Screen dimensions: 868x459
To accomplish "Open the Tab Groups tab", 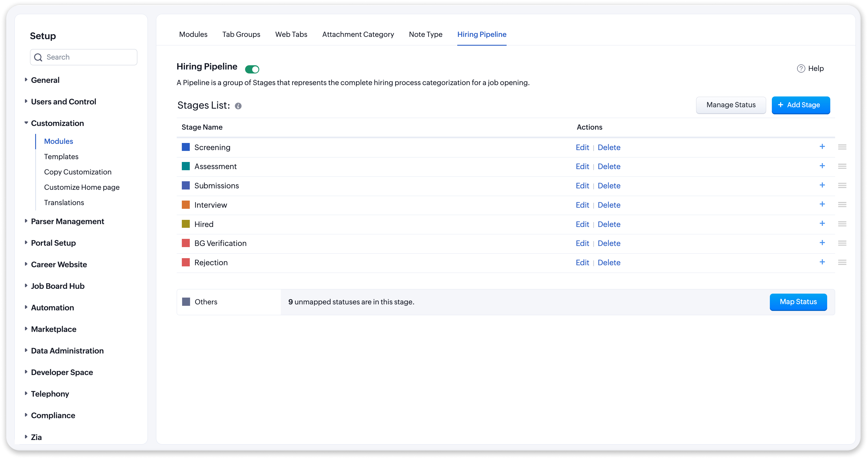I will (x=241, y=34).
